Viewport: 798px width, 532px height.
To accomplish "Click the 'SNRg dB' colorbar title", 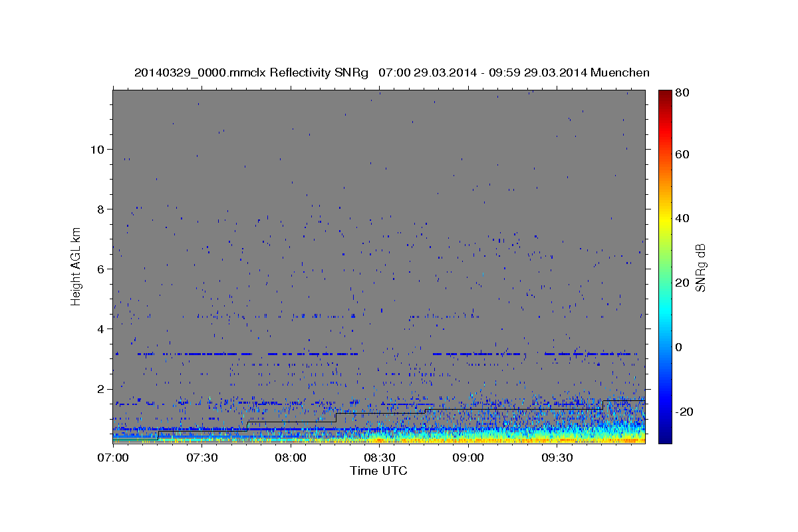I will [x=700, y=266].
